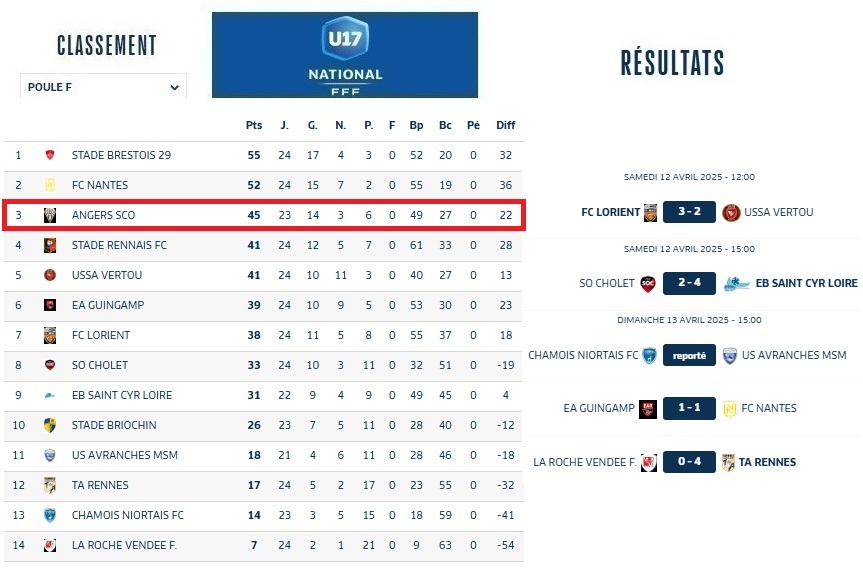
Task: Click the FC Nantes crest in standings
Action: pyautogui.click(x=50, y=185)
